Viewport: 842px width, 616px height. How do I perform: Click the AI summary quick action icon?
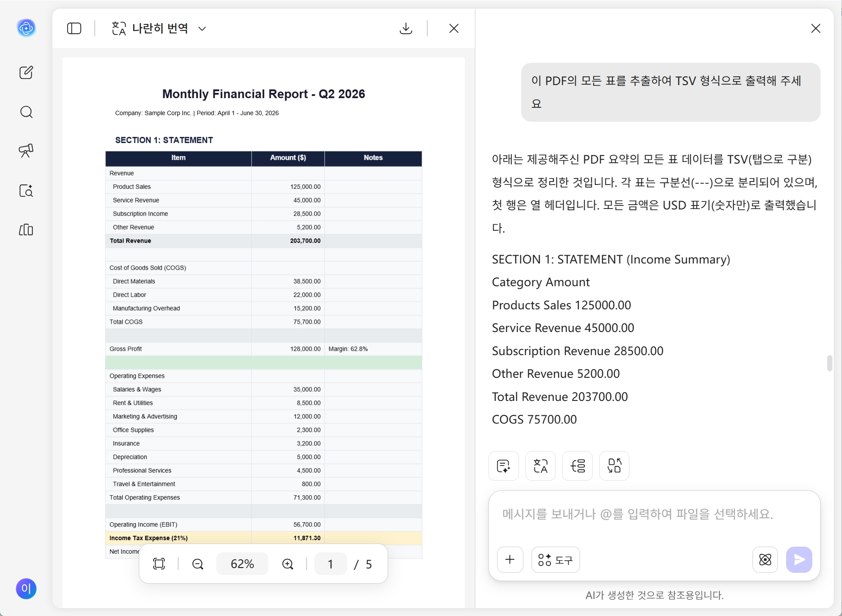tap(503, 466)
